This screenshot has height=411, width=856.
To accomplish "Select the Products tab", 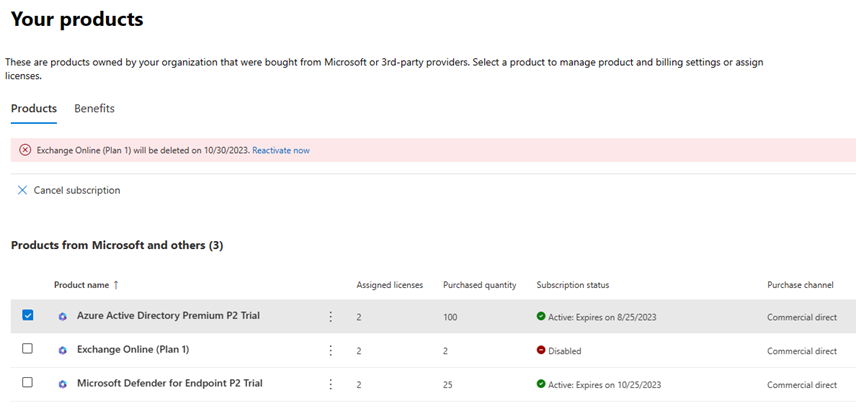I will point(33,108).
